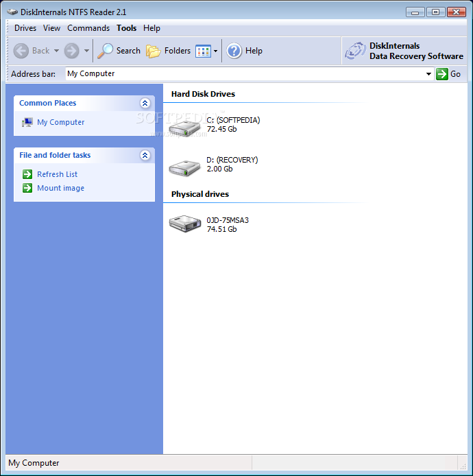This screenshot has width=473, height=476.
Task: Minimize the NTFS Reader window
Action: click(415, 12)
